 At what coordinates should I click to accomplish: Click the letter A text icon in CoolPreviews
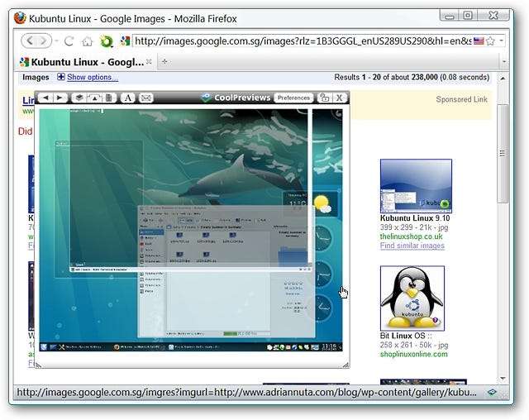(128, 98)
